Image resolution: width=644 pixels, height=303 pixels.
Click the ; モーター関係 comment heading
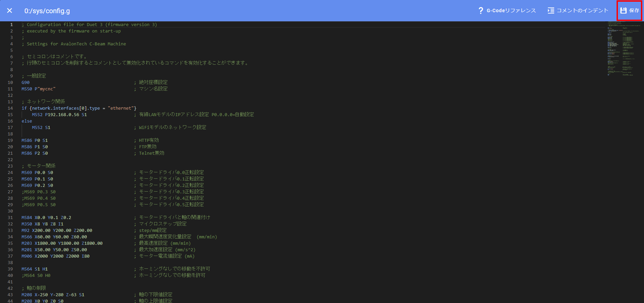click(39, 166)
